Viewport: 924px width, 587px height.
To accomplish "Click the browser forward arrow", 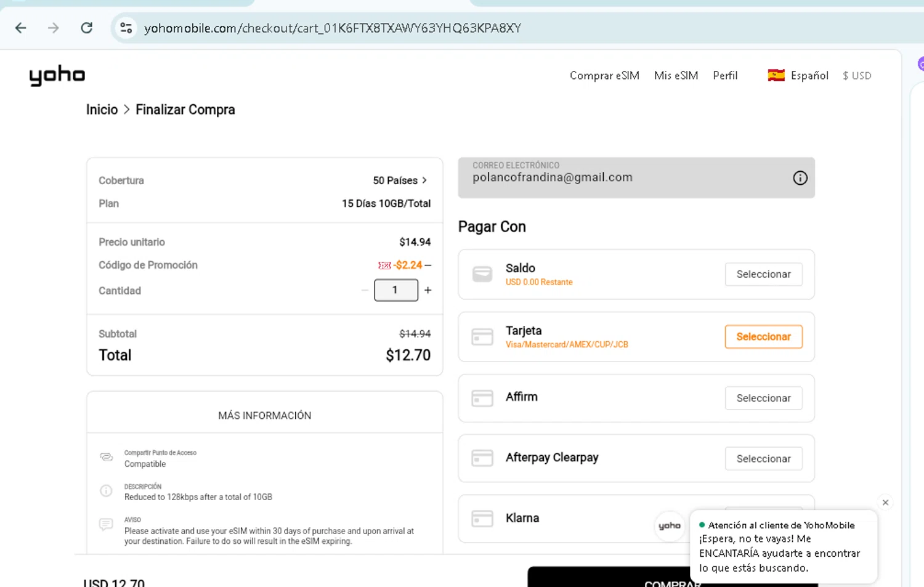I will 54,28.
